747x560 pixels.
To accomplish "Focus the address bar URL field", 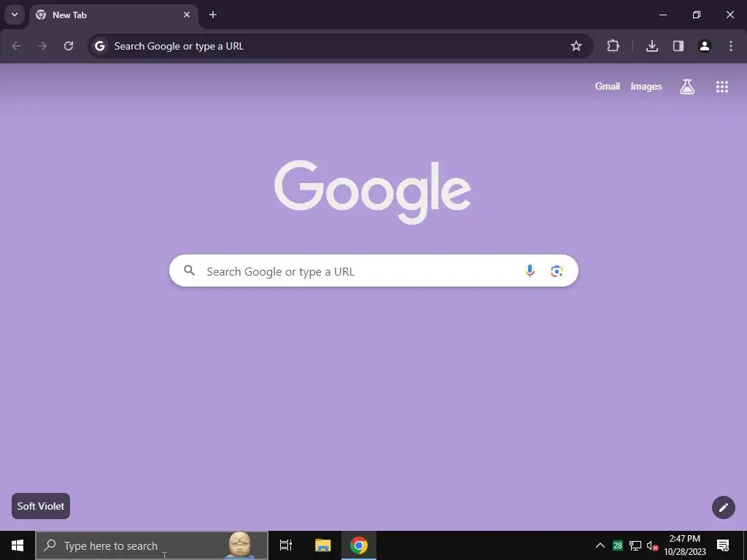I will coord(340,46).
